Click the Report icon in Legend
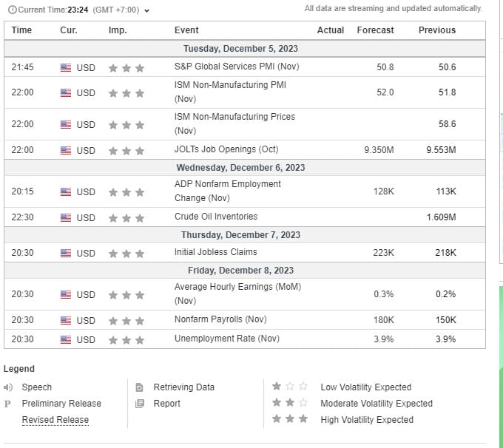The image size is (503, 448). click(139, 404)
